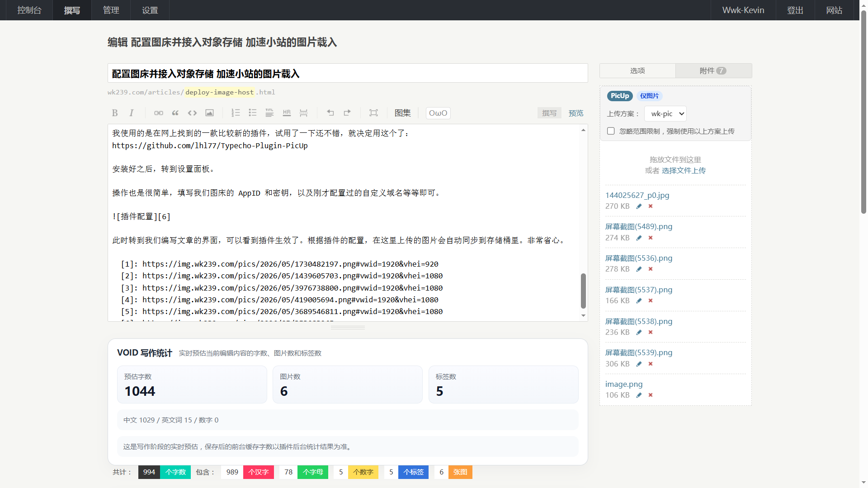This screenshot has width=868, height=488.
Task: Click the PicUp plugin badge
Action: (620, 96)
